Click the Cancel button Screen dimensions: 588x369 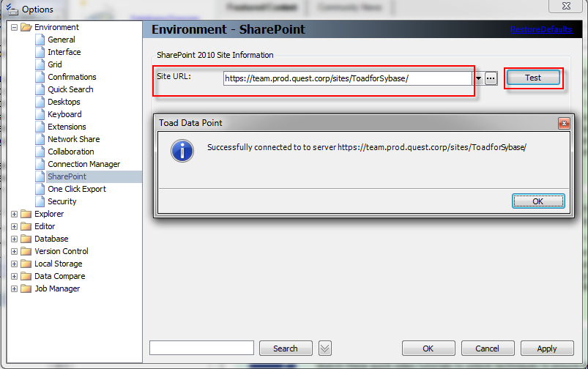pos(488,348)
